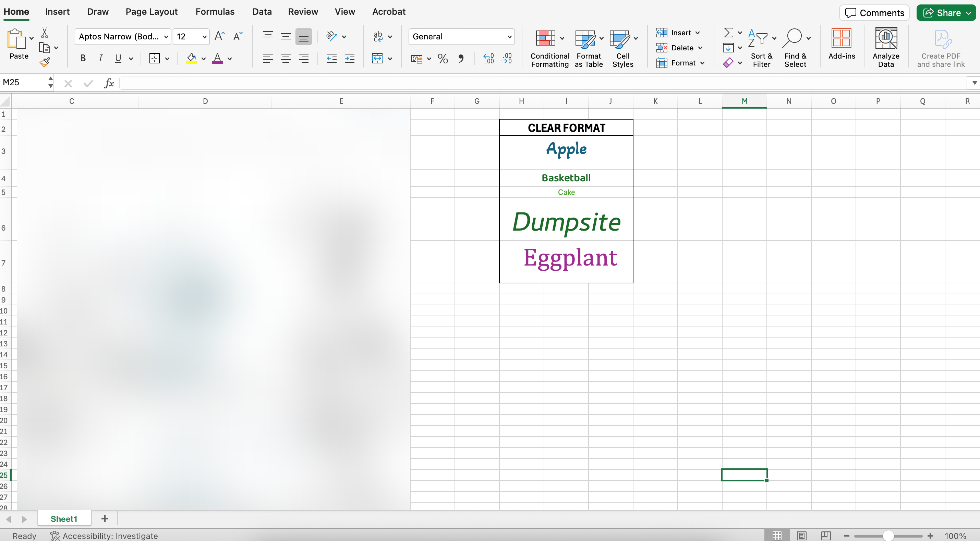Click the Cut scissors icon
Viewport: 980px width, 541px height.
click(45, 33)
